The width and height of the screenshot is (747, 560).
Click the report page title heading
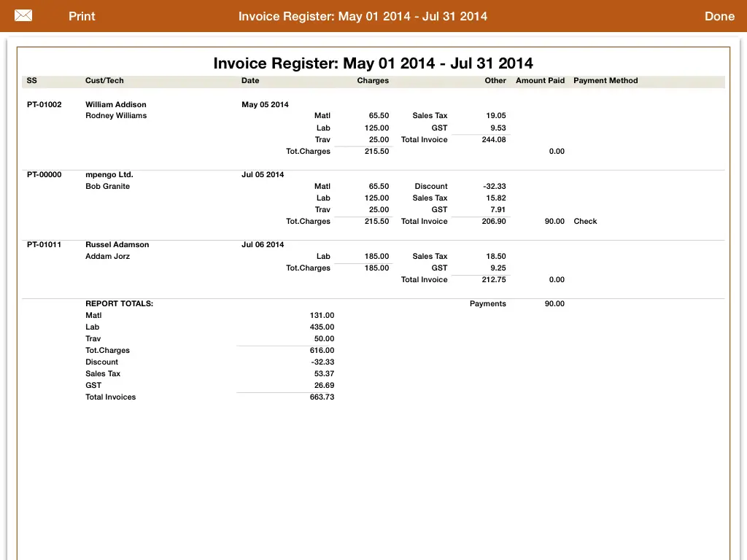pos(373,63)
